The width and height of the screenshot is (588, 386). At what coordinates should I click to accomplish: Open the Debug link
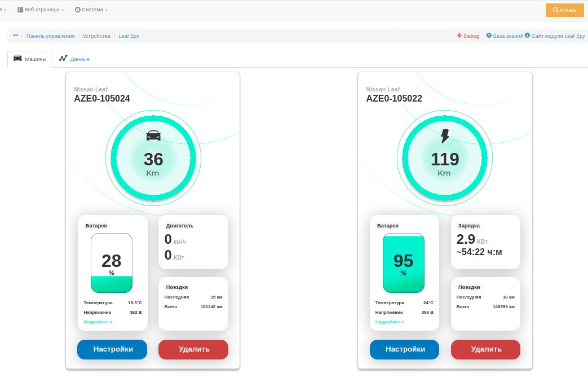click(x=468, y=36)
